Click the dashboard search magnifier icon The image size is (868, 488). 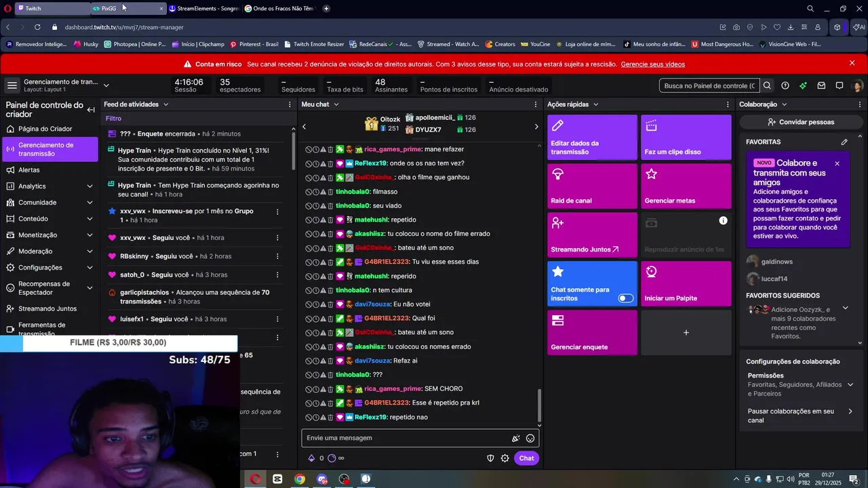tap(767, 85)
